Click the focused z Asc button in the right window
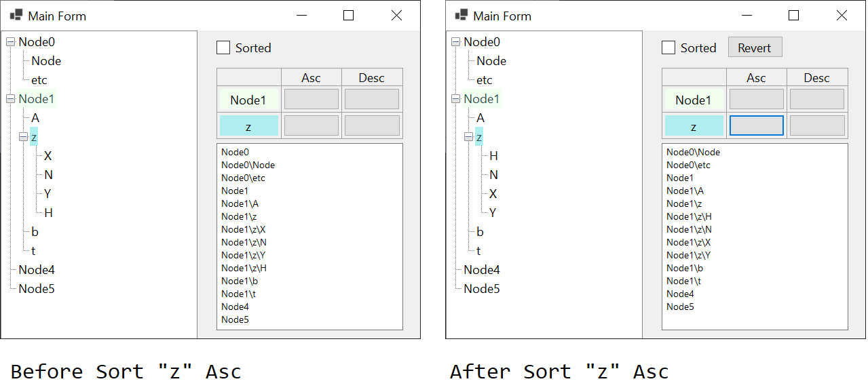The width and height of the screenshot is (868, 392). [x=756, y=125]
